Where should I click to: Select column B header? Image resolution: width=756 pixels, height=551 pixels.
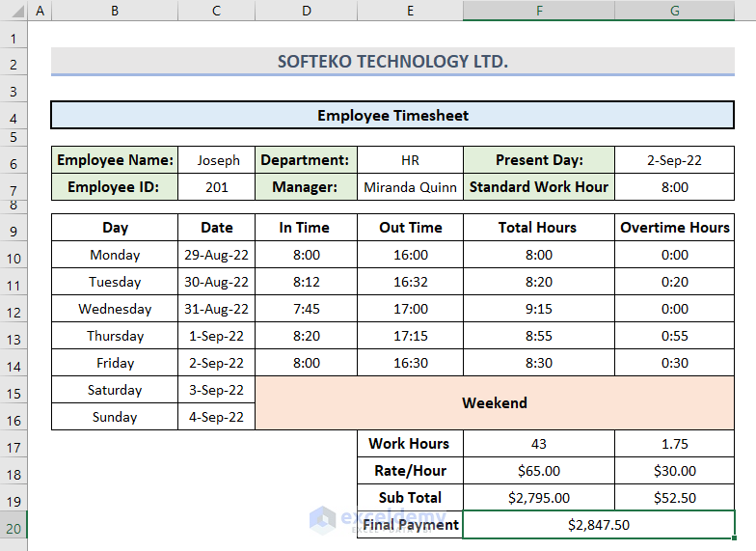pos(115,10)
